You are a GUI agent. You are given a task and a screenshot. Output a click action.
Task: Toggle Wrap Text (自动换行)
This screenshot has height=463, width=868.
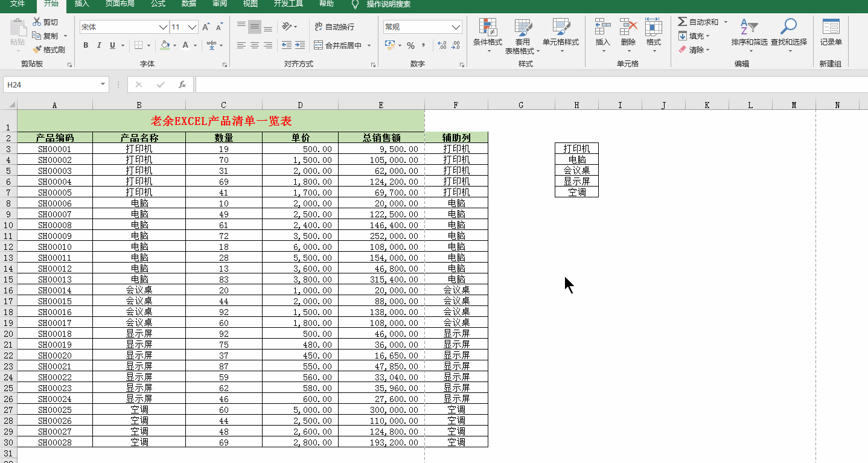pos(334,27)
